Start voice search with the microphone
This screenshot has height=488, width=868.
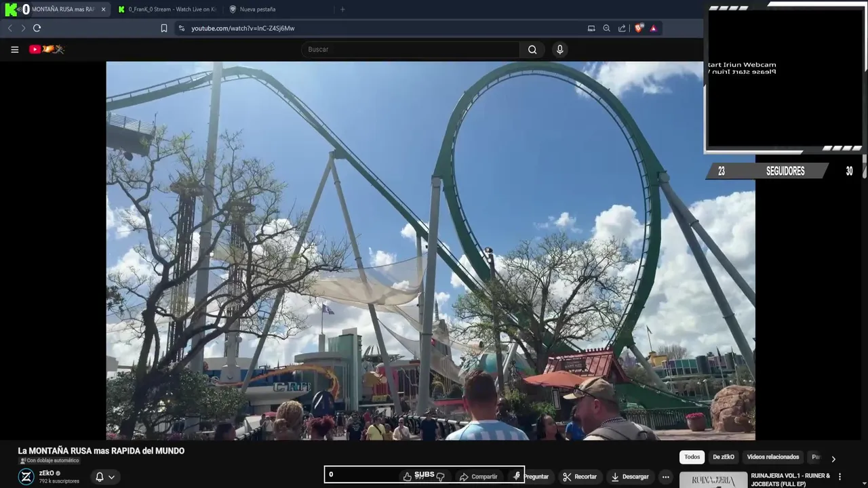(x=559, y=49)
